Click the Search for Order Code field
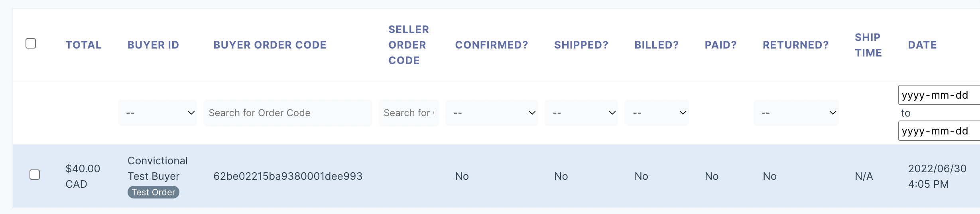Screen dimensions: 980x214 point(288,113)
